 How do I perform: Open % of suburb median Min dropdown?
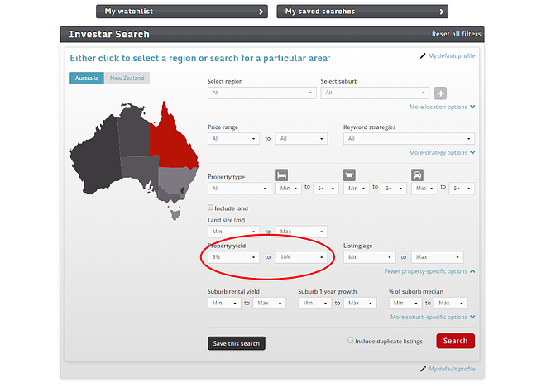click(x=405, y=303)
